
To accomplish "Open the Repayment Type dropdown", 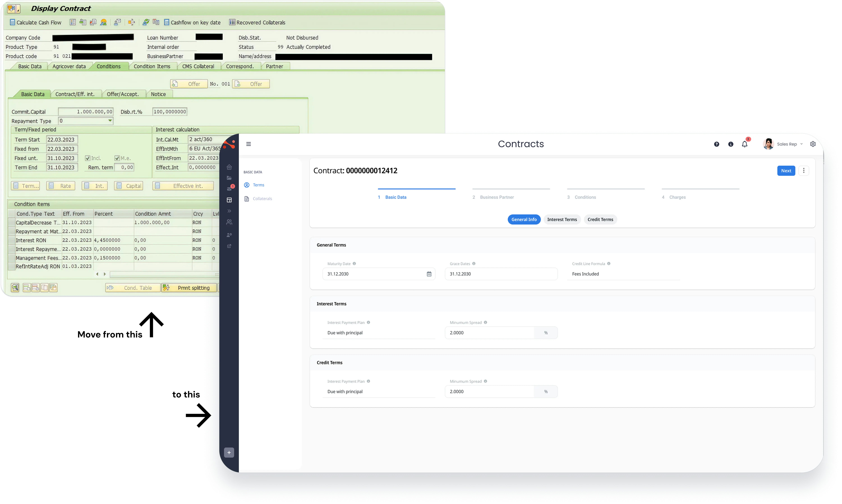I will pos(110,121).
